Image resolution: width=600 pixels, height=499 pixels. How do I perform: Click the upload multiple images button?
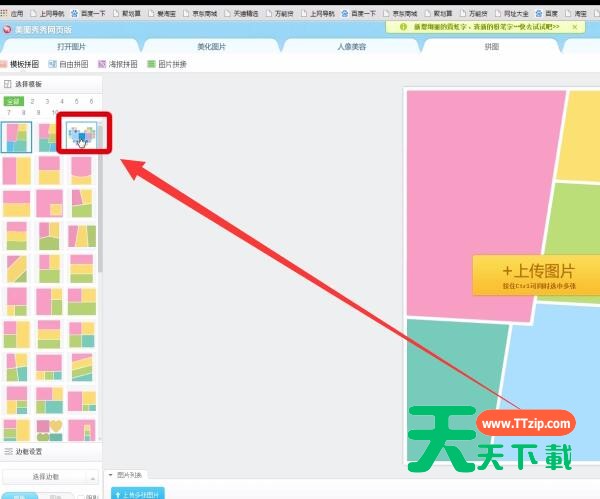point(138,494)
